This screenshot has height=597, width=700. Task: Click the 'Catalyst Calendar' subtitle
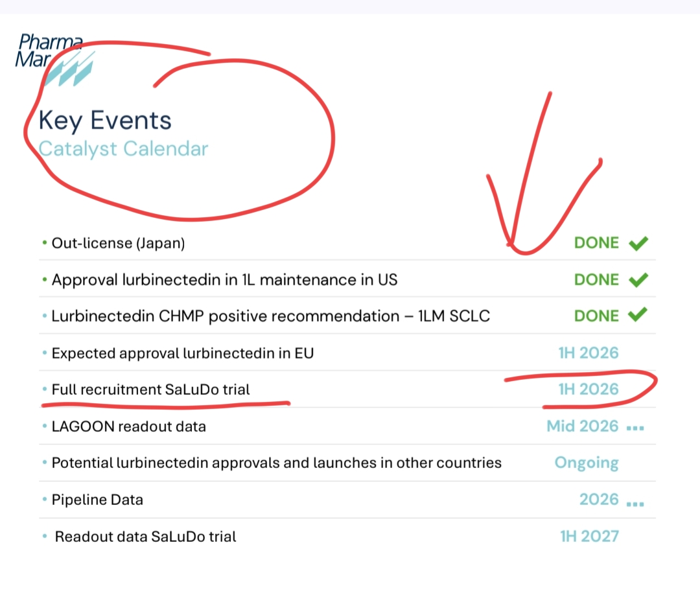tap(123, 149)
